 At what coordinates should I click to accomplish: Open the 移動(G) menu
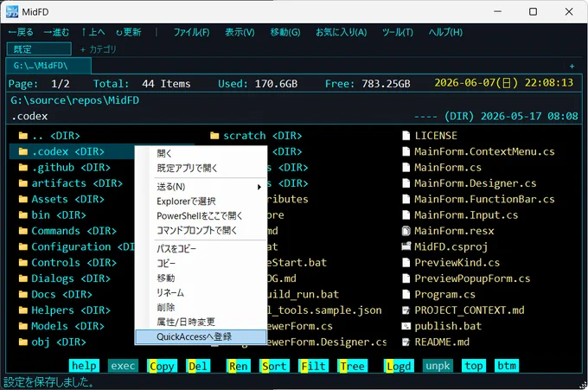click(285, 32)
